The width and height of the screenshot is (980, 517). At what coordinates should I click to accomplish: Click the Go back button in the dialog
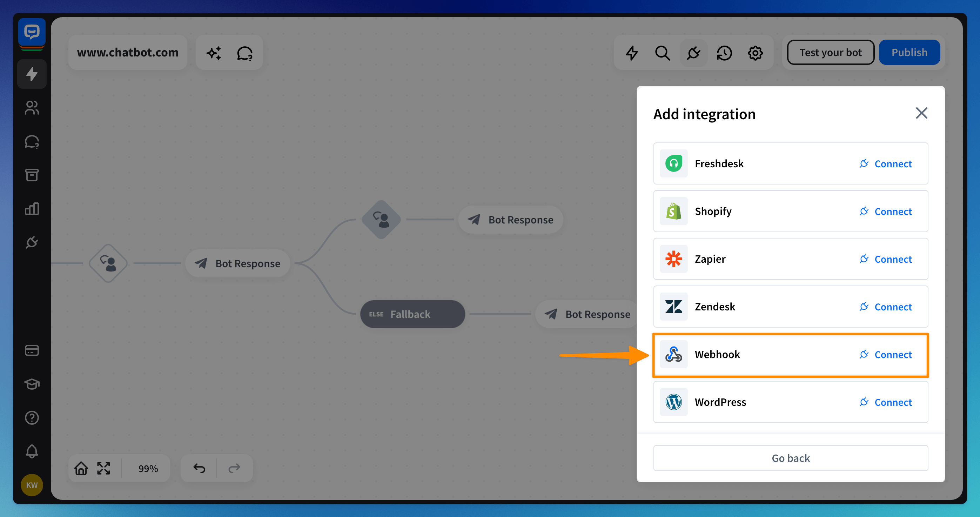click(x=791, y=458)
